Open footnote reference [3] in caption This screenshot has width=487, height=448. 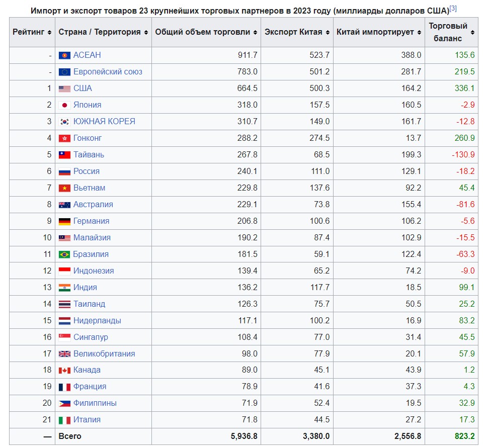click(x=453, y=9)
